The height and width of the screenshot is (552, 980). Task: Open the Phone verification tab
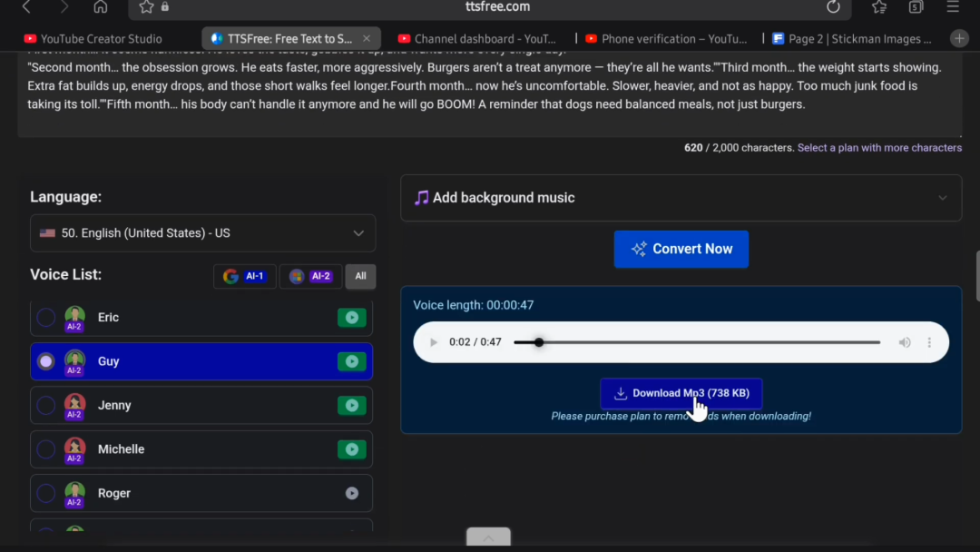(x=667, y=39)
